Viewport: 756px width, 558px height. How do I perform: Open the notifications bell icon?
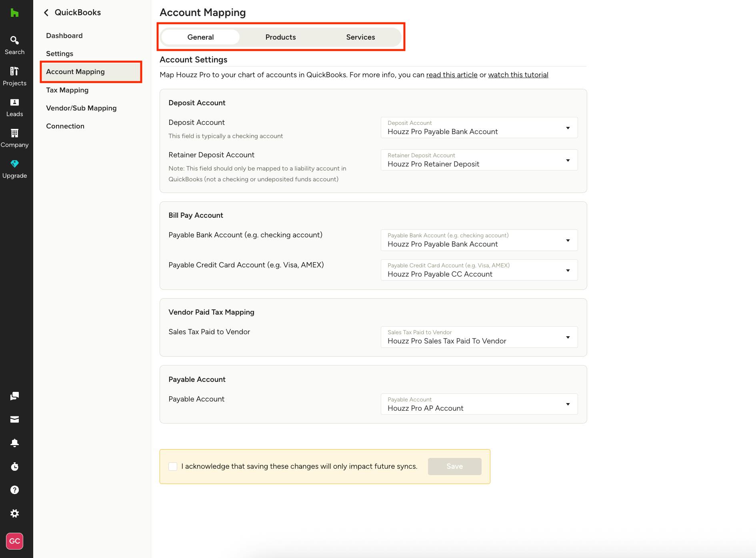pyautogui.click(x=14, y=443)
